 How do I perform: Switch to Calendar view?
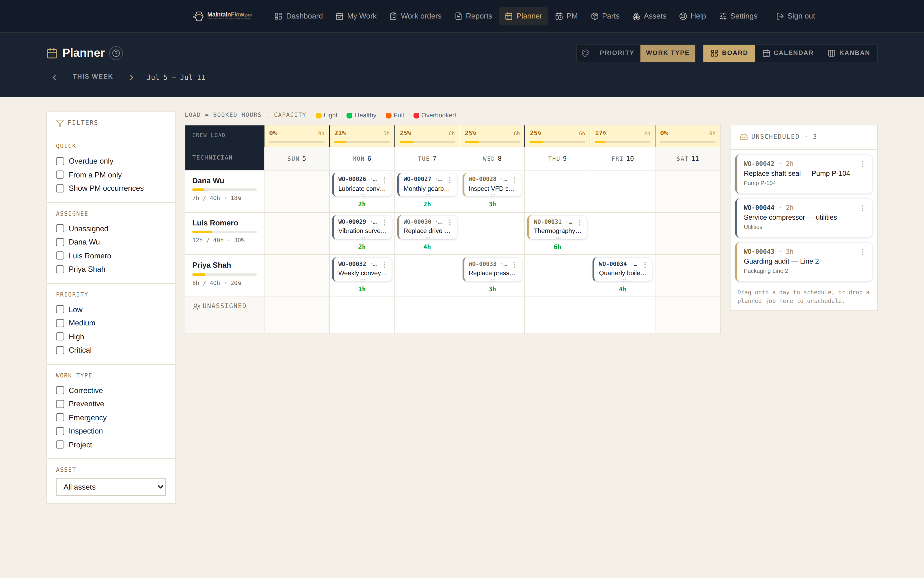tap(788, 53)
